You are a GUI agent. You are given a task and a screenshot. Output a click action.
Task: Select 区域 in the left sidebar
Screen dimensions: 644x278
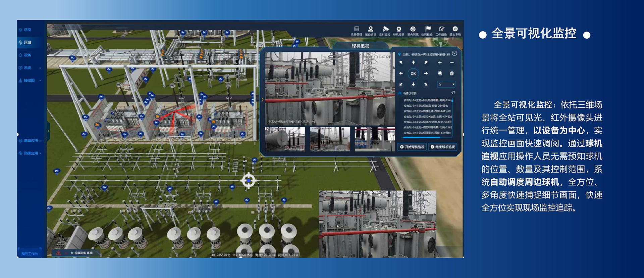28,42
